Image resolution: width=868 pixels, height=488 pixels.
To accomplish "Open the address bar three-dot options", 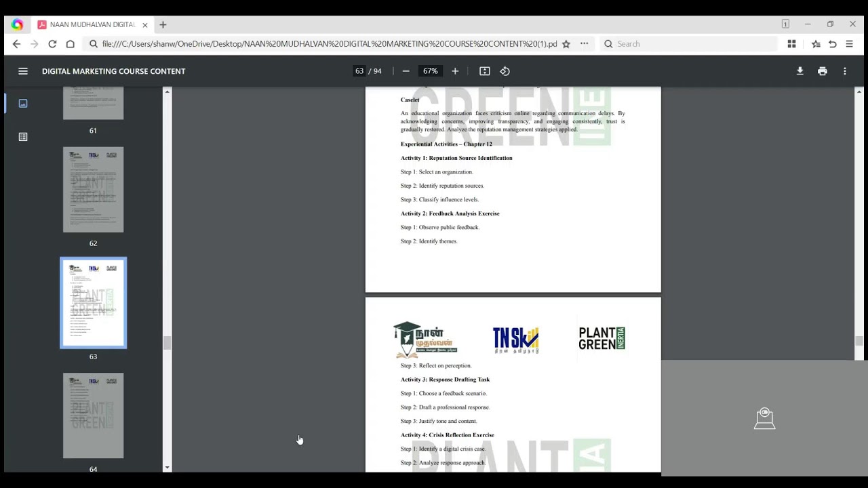I will click(x=584, y=44).
